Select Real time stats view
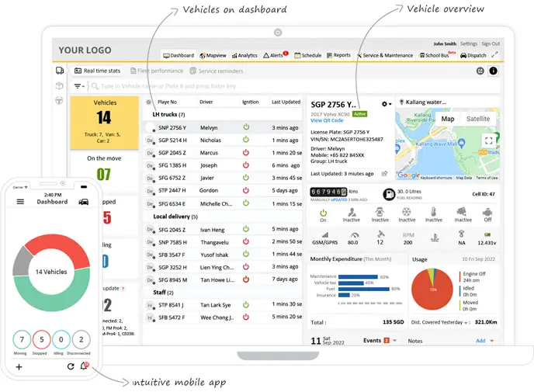The image size is (534, 392). coord(97,71)
